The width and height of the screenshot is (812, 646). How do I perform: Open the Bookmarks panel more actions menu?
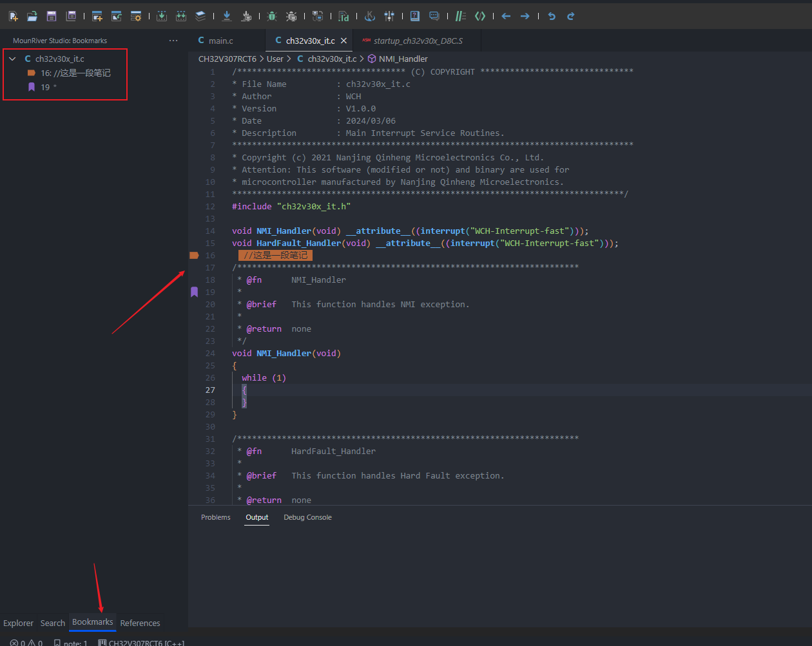pyautogui.click(x=173, y=41)
